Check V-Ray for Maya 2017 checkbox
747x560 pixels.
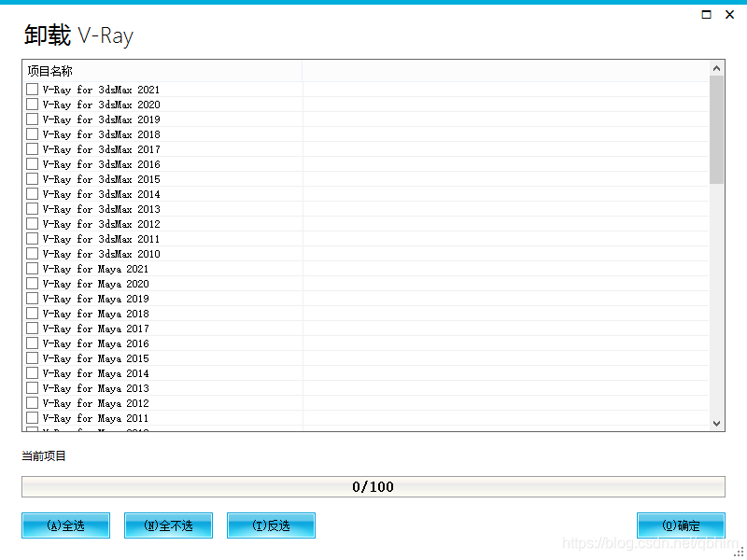33,329
